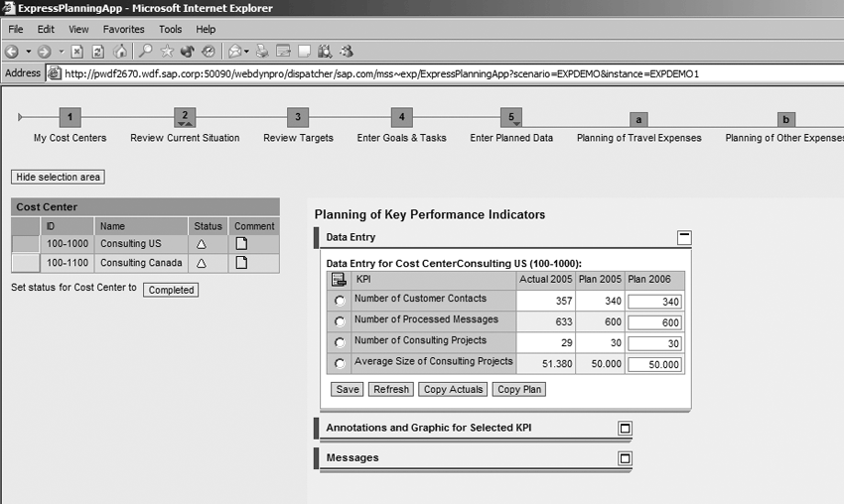
Task: Click the Print toolbar icon
Action: point(262,52)
